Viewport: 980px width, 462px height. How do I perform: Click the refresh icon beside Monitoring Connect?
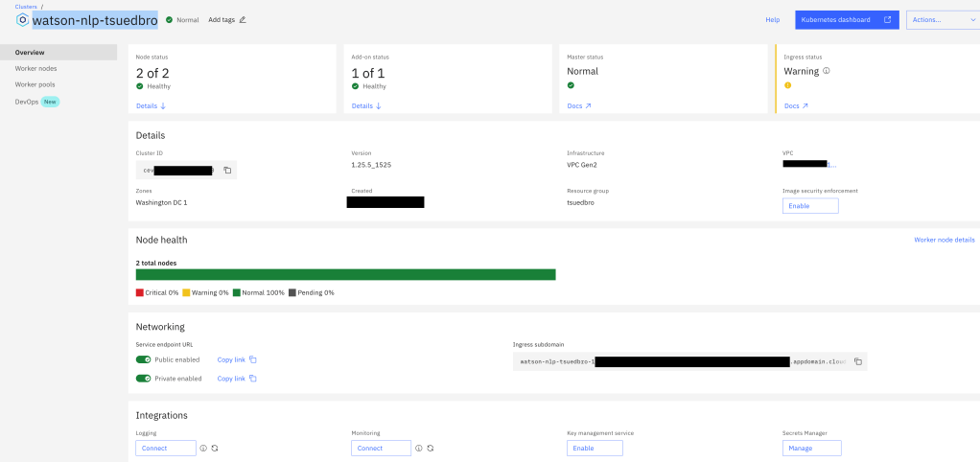431,449
